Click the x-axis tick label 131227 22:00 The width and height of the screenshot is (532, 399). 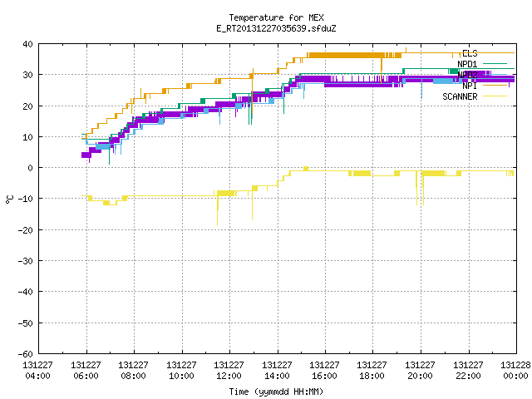(469, 371)
